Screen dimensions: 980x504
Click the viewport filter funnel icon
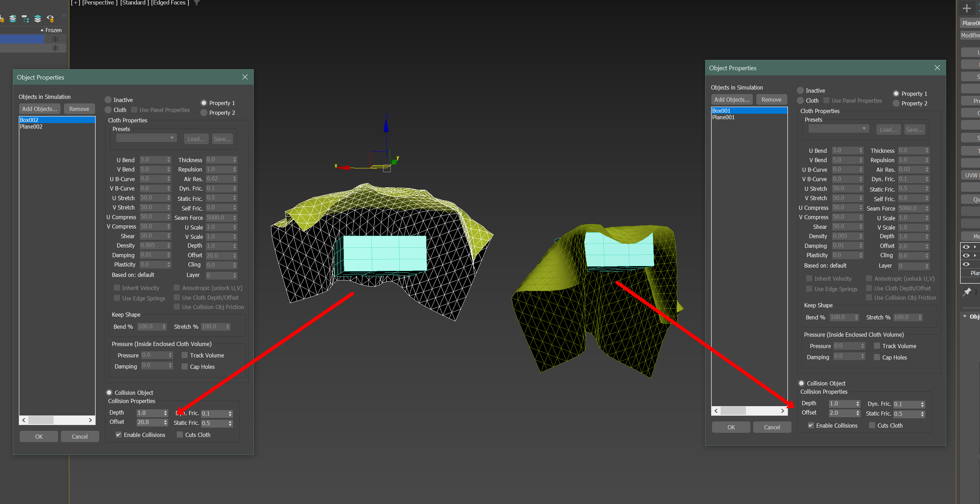[x=197, y=3]
